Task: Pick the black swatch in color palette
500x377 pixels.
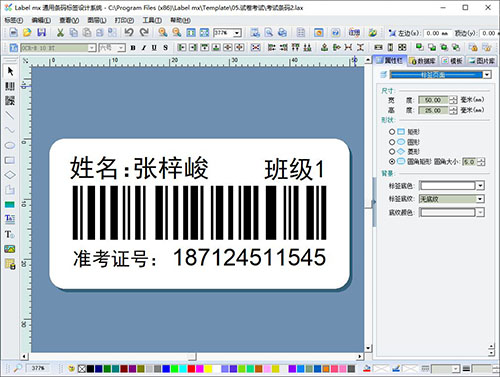Action: tap(90, 369)
